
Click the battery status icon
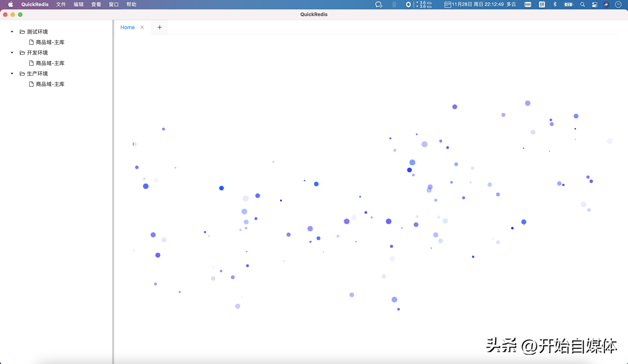(x=569, y=4)
